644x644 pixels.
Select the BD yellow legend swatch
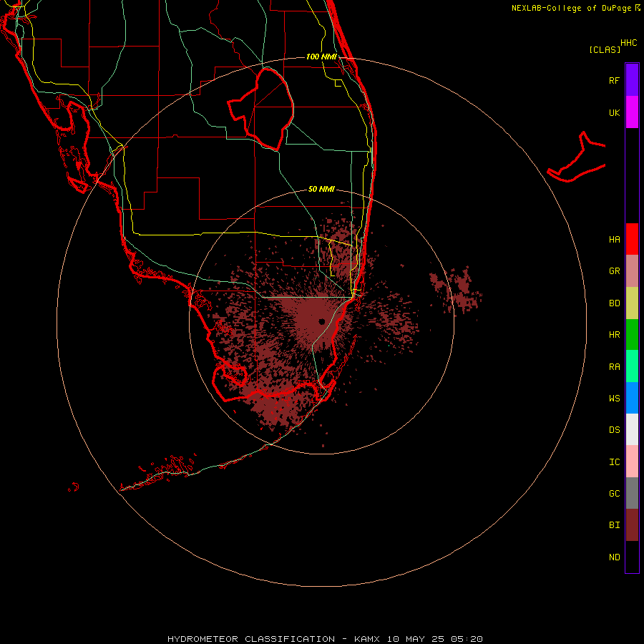pos(632,303)
